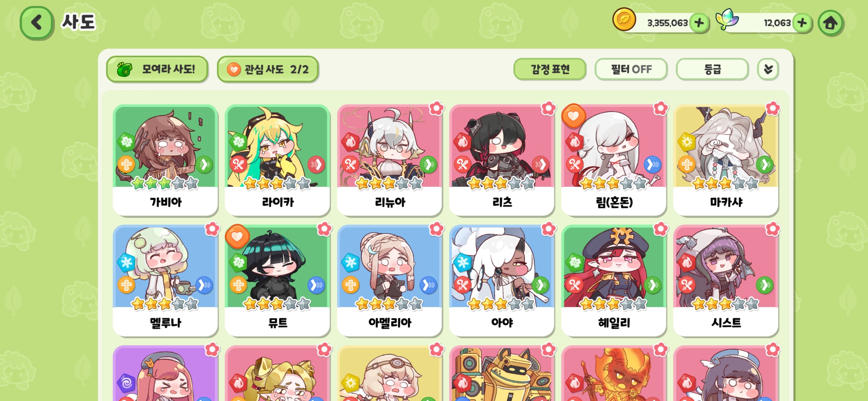Open the 등급 sort dropdown
868x401 pixels.
click(x=712, y=69)
